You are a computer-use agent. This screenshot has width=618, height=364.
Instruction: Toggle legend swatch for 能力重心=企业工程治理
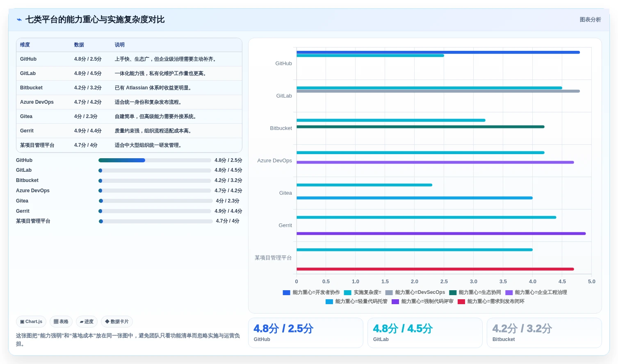coord(509,293)
